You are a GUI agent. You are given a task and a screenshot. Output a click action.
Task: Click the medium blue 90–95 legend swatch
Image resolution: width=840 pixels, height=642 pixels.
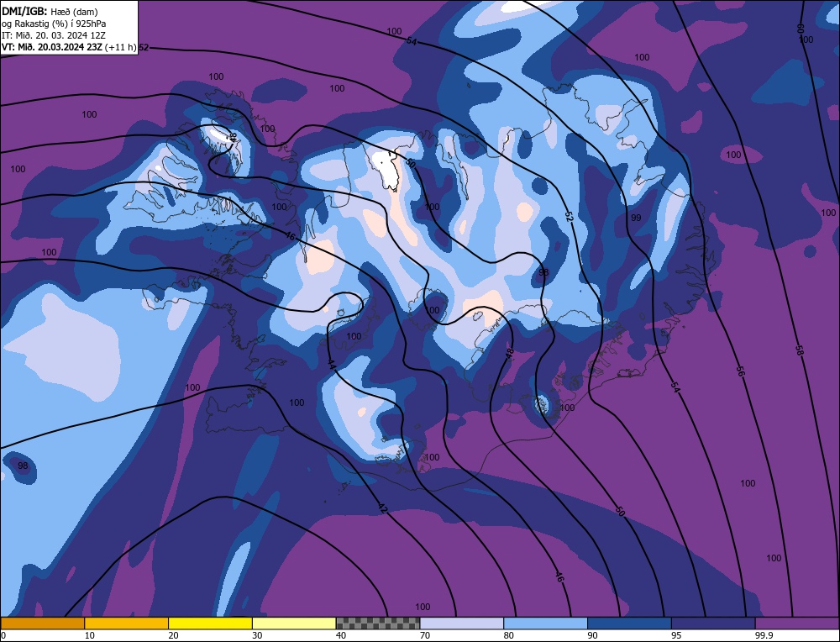[x=629, y=623]
